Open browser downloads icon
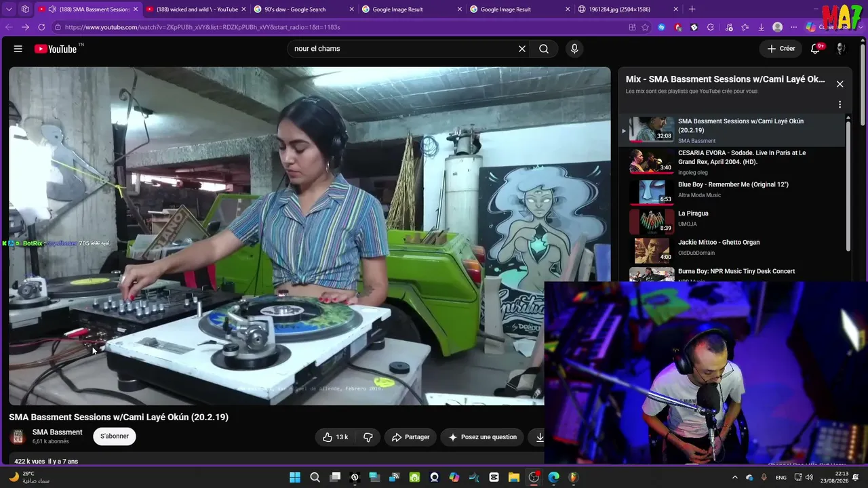The width and height of the screenshot is (868, 488). (761, 27)
